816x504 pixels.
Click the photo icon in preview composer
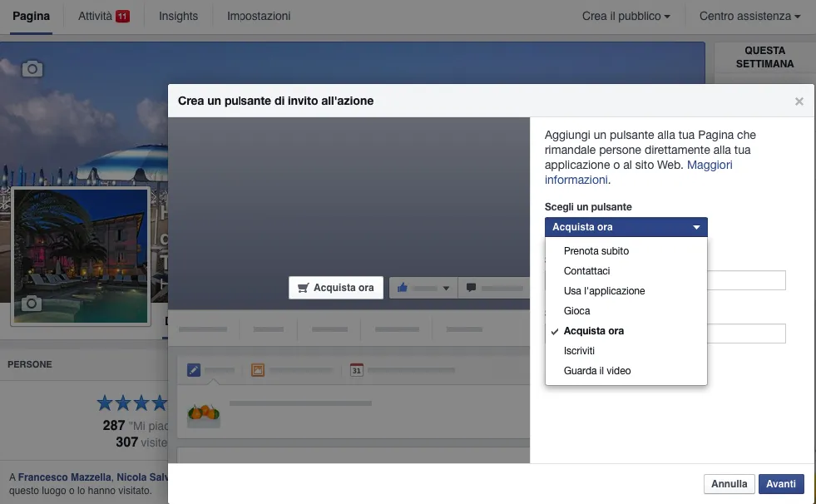pyautogui.click(x=258, y=370)
